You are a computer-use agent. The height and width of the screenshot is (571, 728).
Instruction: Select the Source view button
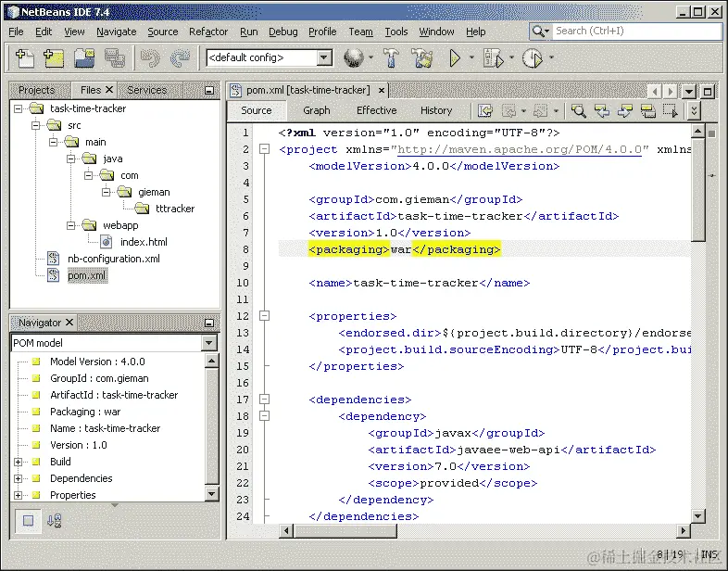257,110
